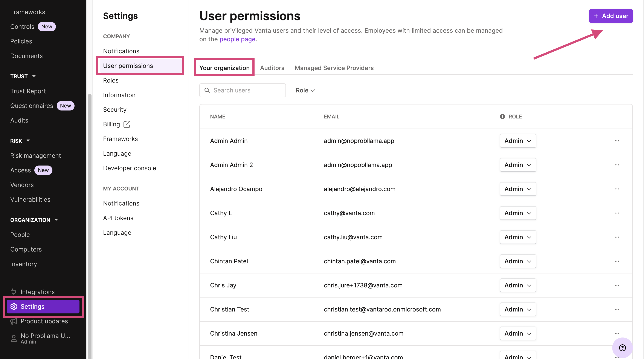This screenshot has width=644, height=359.
Task: Open more options for Christina Jensen
Action: click(x=617, y=333)
